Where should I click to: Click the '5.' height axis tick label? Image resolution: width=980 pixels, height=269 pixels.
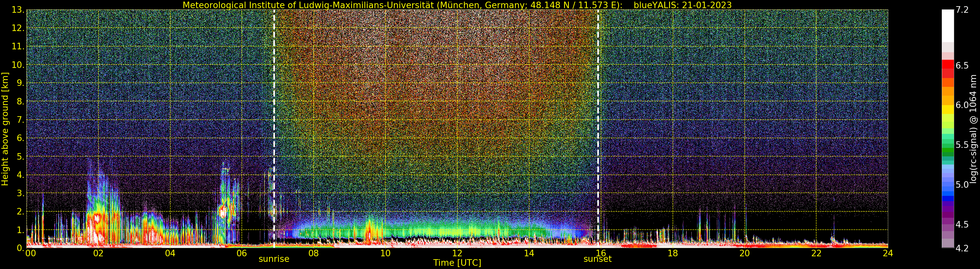(x=21, y=156)
